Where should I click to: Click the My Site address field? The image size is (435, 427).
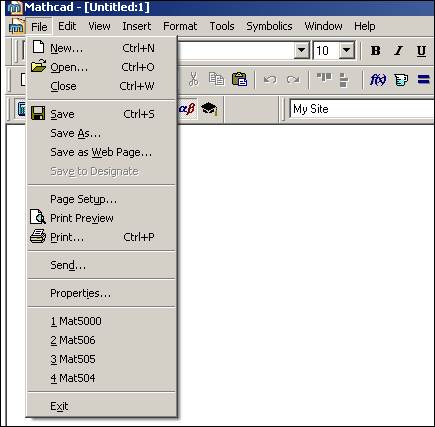point(362,109)
